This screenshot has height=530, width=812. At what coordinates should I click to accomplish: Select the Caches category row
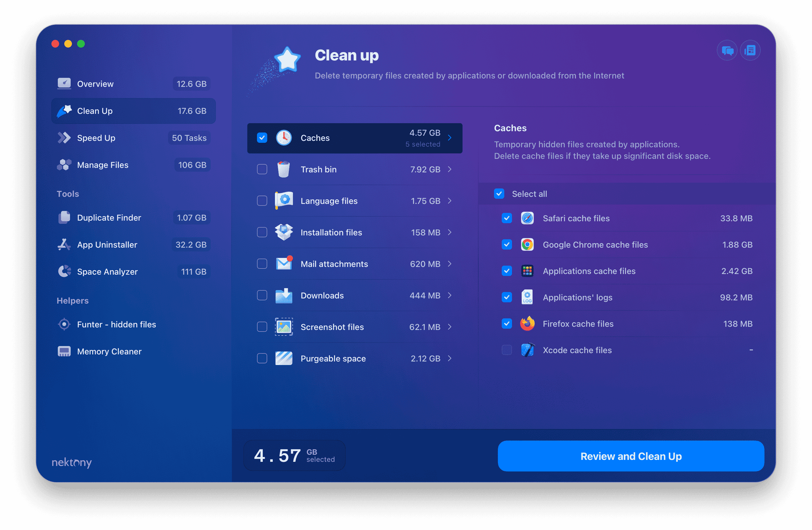tap(355, 138)
